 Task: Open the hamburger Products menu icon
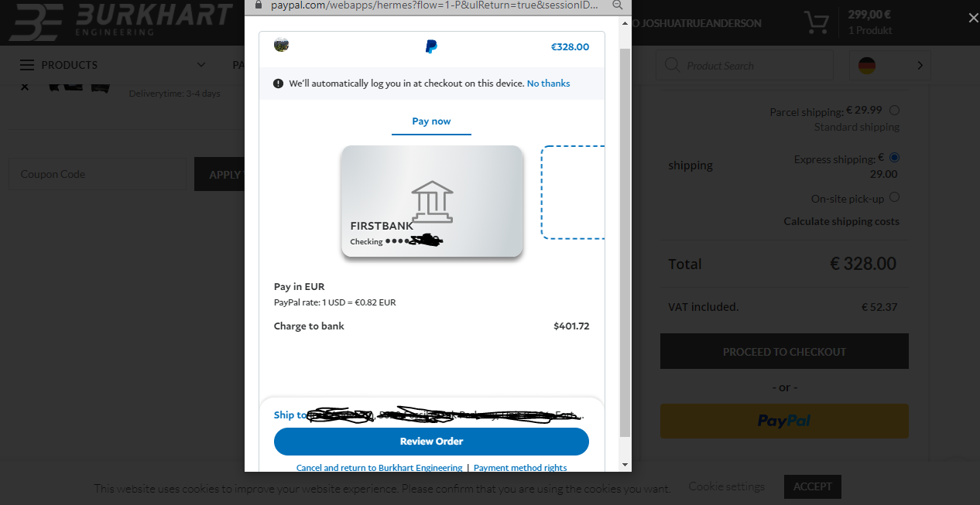coord(27,65)
